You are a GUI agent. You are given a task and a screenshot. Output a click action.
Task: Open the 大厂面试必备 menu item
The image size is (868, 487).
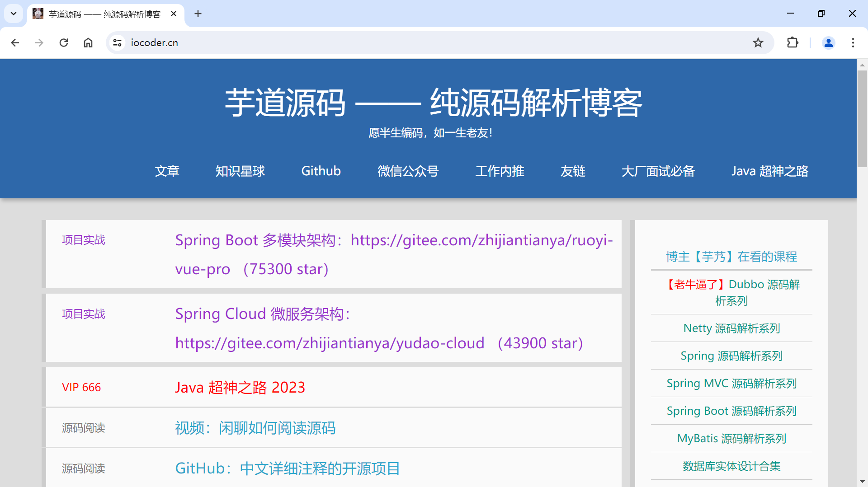[658, 171]
